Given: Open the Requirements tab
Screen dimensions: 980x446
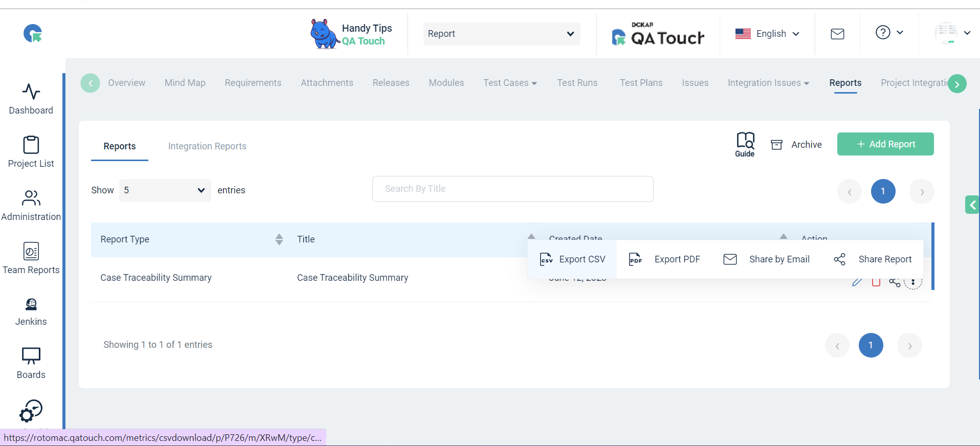Looking at the screenshot, I should pos(253,83).
